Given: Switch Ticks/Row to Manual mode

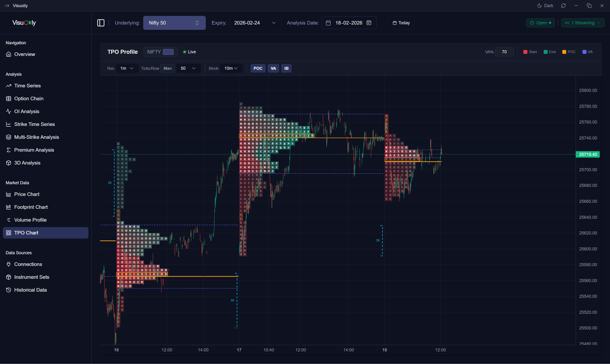Looking at the screenshot, I should (x=168, y=68).
